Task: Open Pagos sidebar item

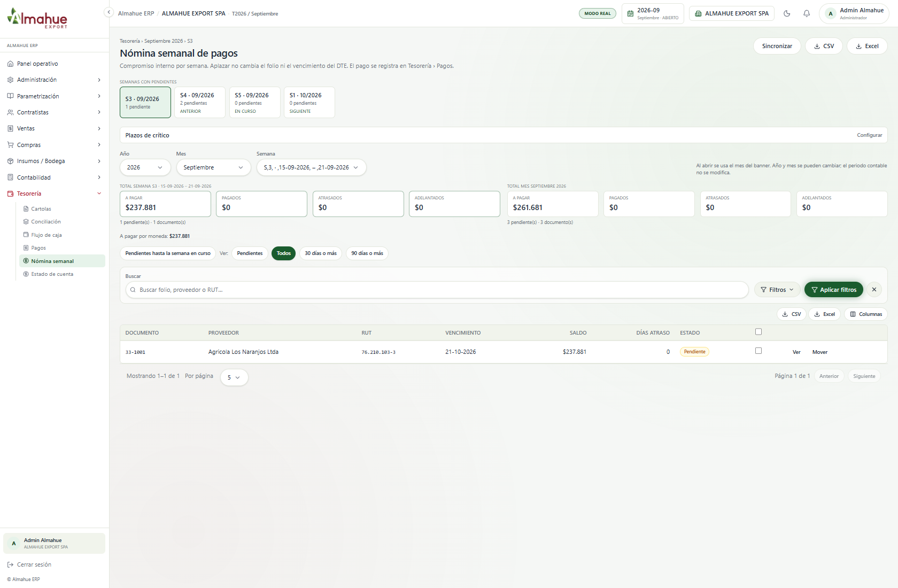Action: click(38, 248)
